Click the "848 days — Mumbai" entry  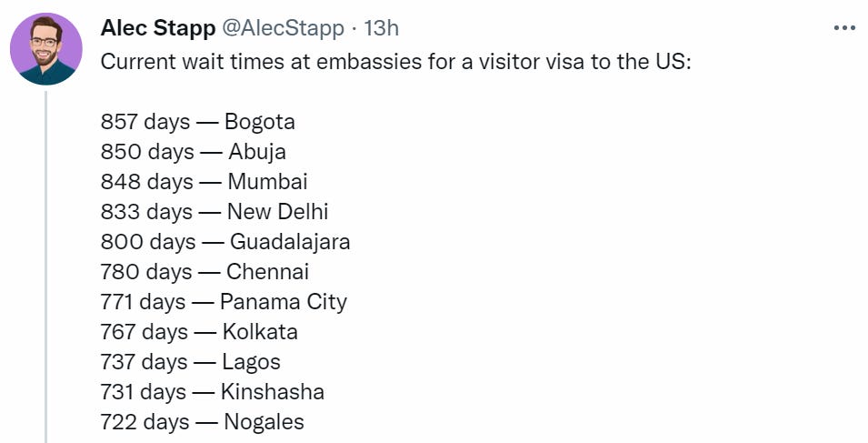[204, 182]
